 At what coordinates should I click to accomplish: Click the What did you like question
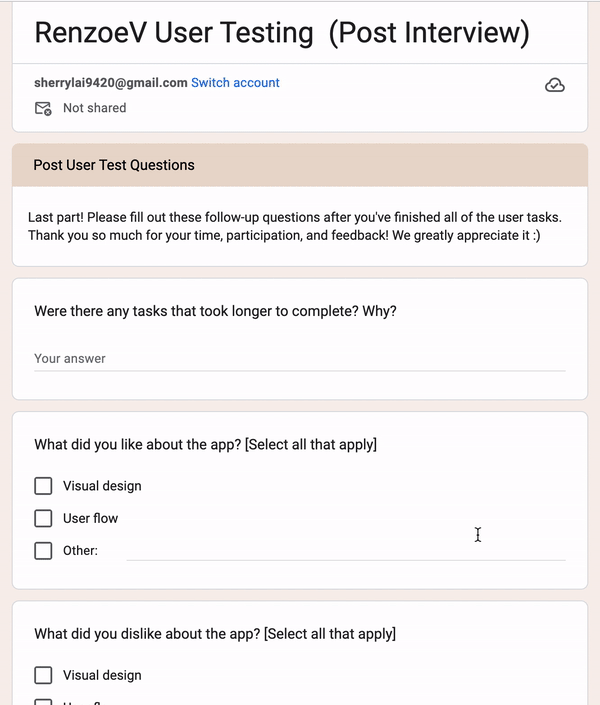tap(206, 445)
